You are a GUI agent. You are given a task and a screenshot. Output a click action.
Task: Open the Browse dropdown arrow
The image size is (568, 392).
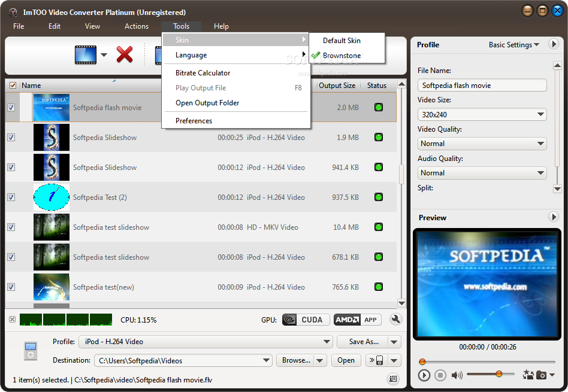pos(319,360)
